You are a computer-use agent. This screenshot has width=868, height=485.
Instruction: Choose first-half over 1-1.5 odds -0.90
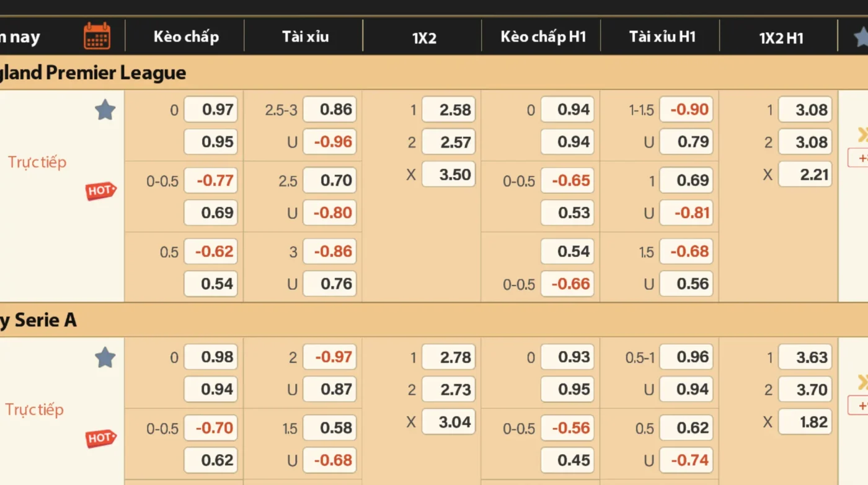point(686,110)
